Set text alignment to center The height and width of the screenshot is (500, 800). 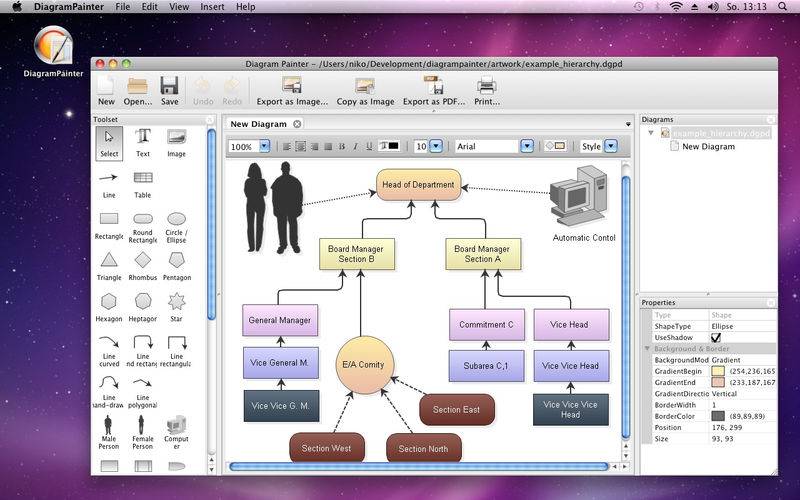(301, 146)
